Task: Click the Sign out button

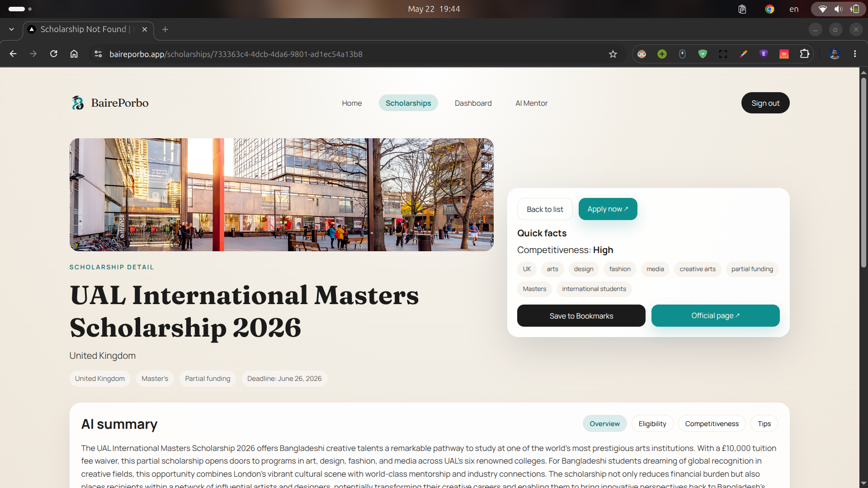Action: pyautogui.click(x=765, y=103)
